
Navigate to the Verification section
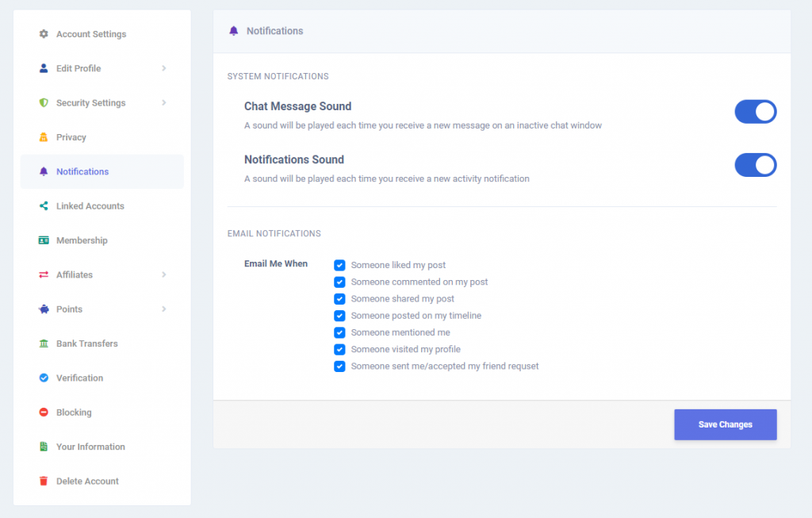[x=102, y=378]
